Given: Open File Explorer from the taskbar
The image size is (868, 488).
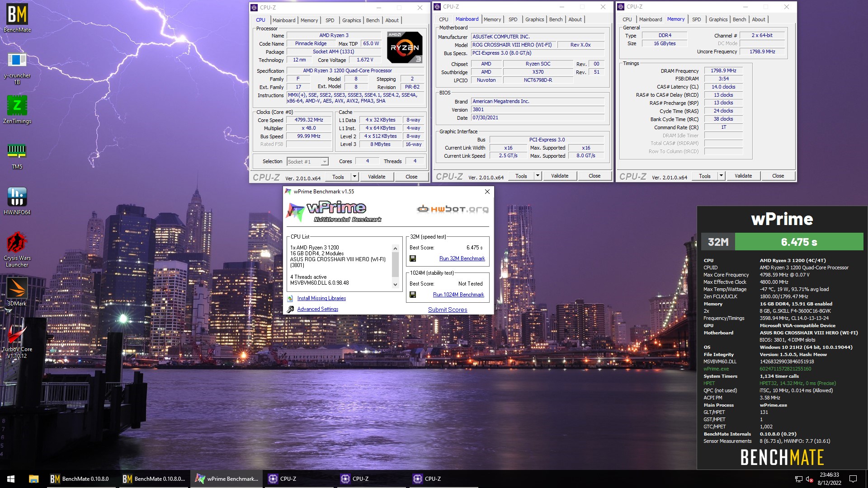Looking at the screenshot, I should click(x=33, y=479).
